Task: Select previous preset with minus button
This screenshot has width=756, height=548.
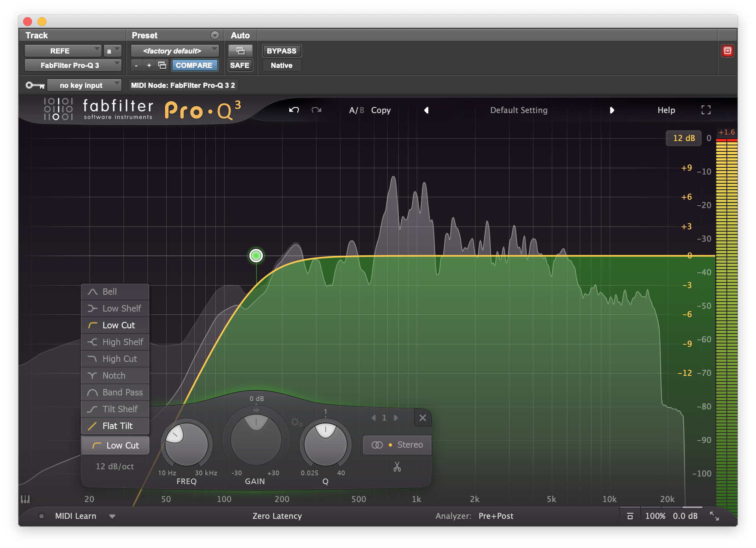Action: (x=136, y=65)
